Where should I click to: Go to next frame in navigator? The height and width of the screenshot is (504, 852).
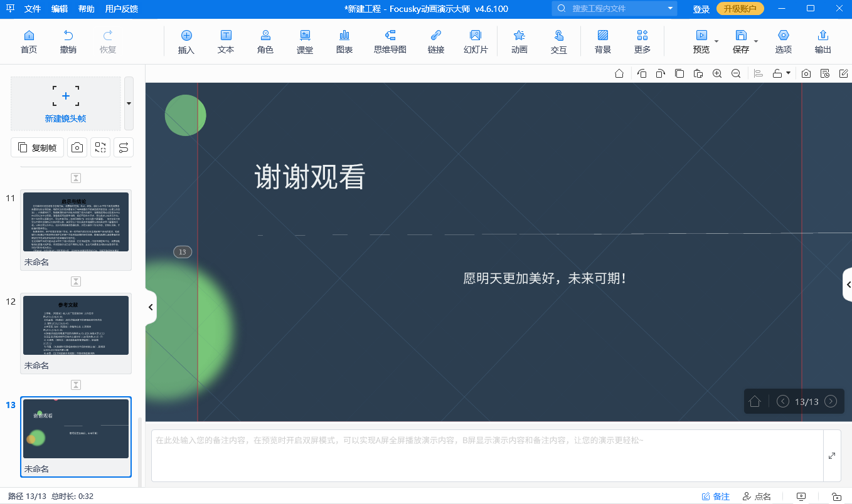[831, 401]
